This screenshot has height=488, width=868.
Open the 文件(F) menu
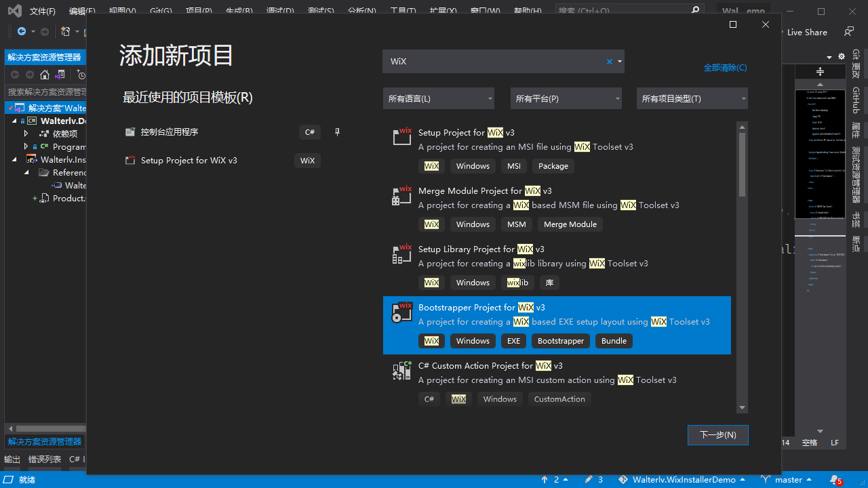pyautogui.click(x=43, y=12)
